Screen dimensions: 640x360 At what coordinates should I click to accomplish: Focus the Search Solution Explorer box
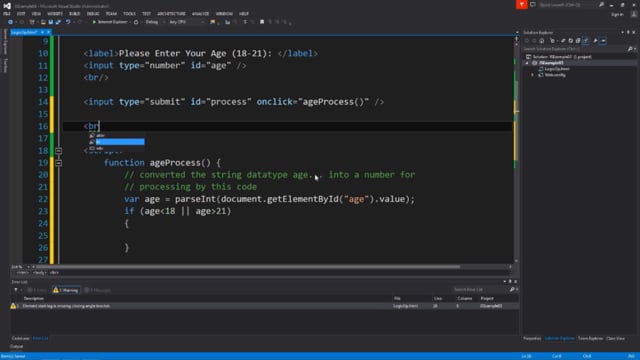pos(575,49)
